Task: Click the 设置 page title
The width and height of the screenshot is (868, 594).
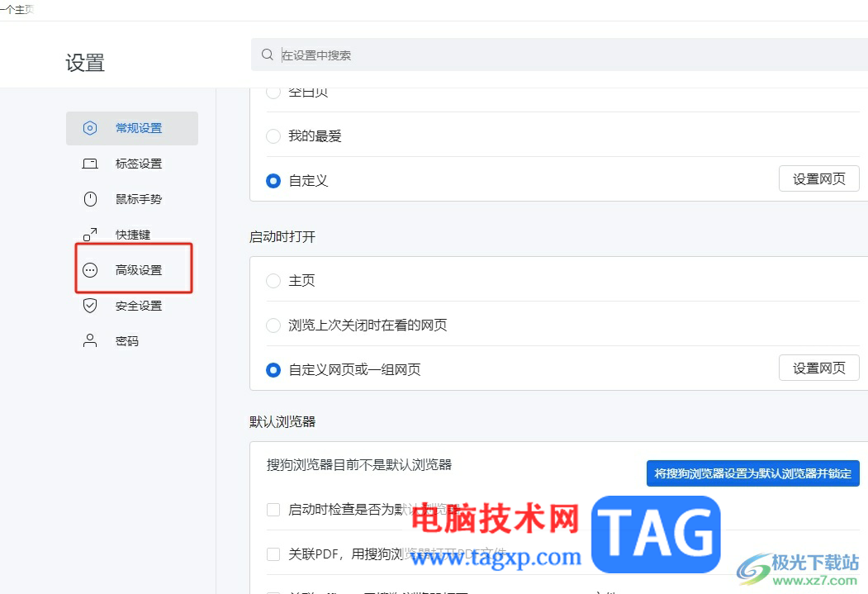Action: (85, 63)
